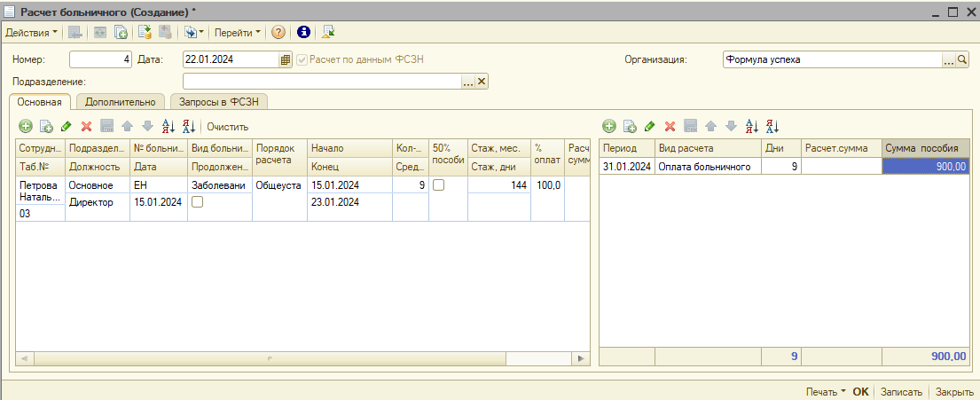Switch to the Дополнительно tab
The height and width of the screenshot is (400, 980).
point(121,102)
